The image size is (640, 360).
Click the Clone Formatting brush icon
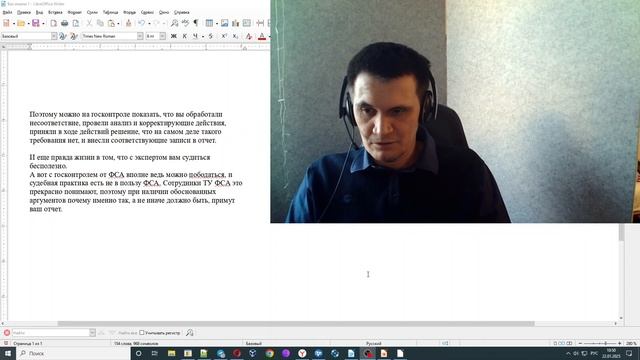(x=129, y=23)
